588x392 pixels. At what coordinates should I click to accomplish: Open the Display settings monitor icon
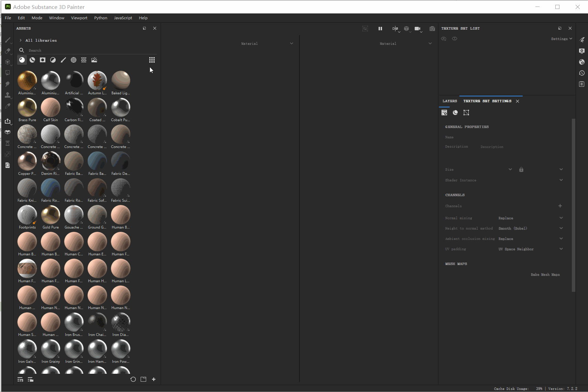582,51
